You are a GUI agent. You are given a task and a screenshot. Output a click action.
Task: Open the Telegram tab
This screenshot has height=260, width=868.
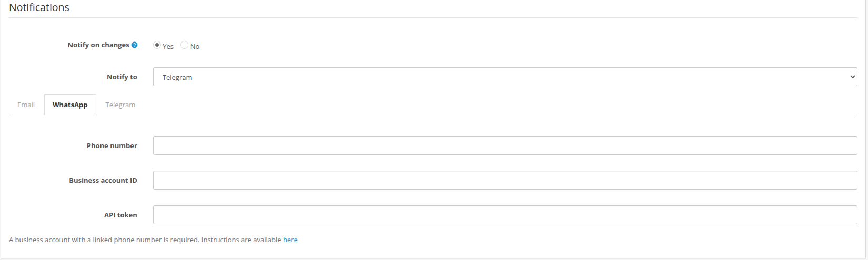pyautogui.click(x=120, y=105)
